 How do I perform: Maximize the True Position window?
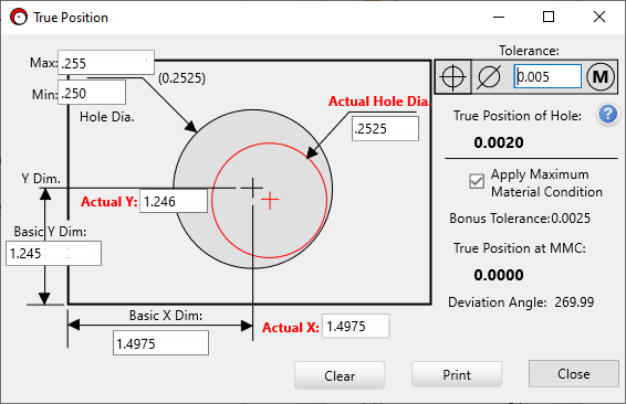point(549,17)
